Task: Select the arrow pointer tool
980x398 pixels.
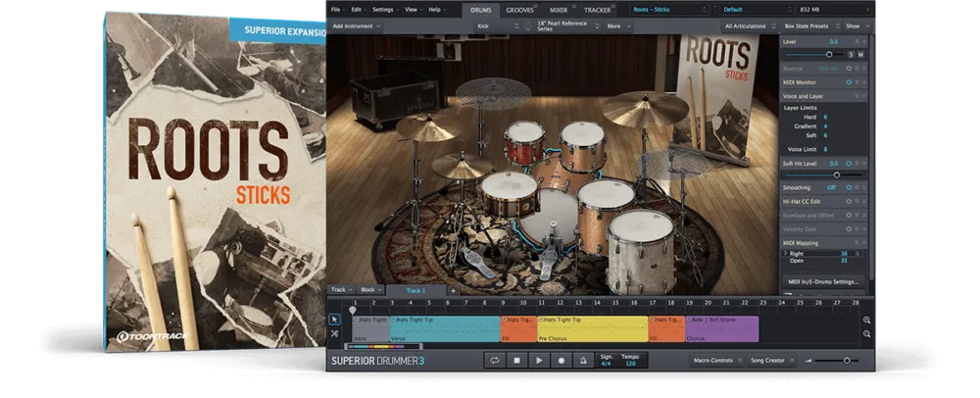Action: pyautogui.click(x=334, y=320)
